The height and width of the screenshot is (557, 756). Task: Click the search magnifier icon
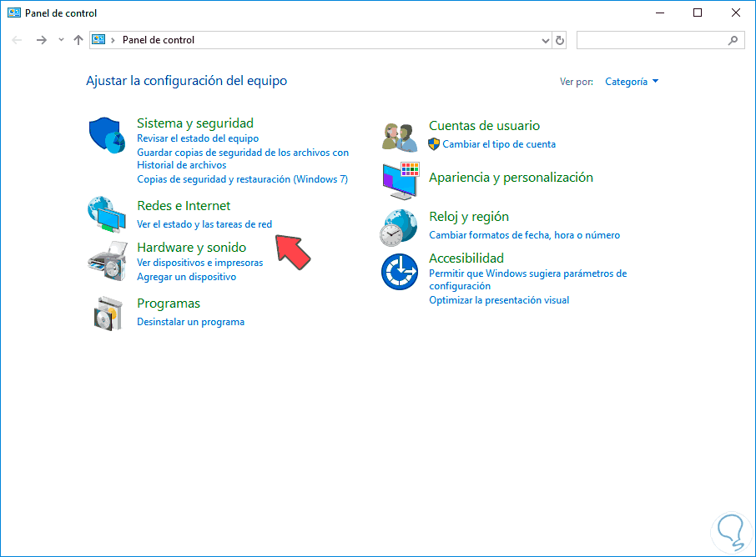click(x=733, y=41)
